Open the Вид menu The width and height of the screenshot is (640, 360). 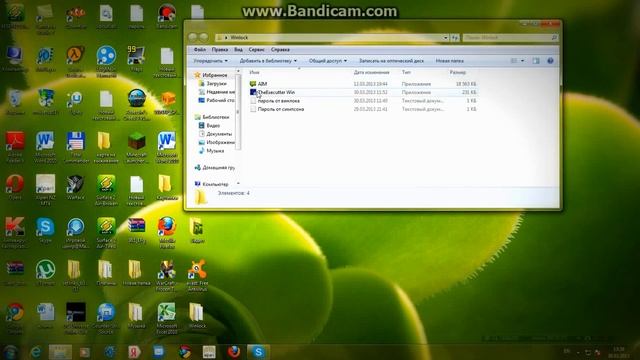tap(238, 49)
